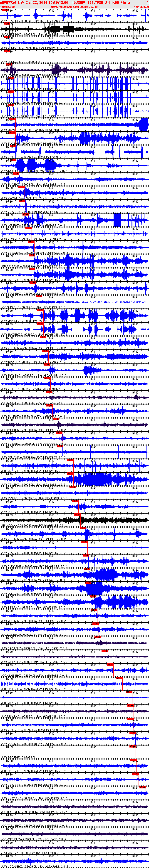Click the '(RMS noise over 6.0 s scaled 20.0 x)' note
This screenshot has height=868, width=149.
(x=74, y=7)
